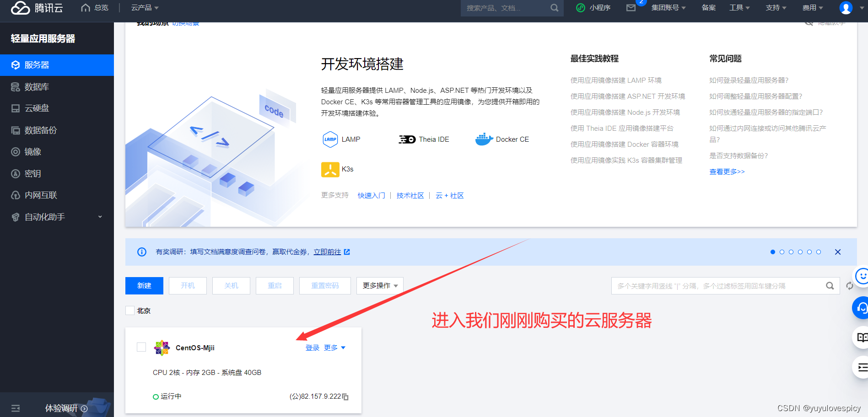Expand the 工具 dropdown
This screenshot has width=868, height=417.
coord(739,8)
